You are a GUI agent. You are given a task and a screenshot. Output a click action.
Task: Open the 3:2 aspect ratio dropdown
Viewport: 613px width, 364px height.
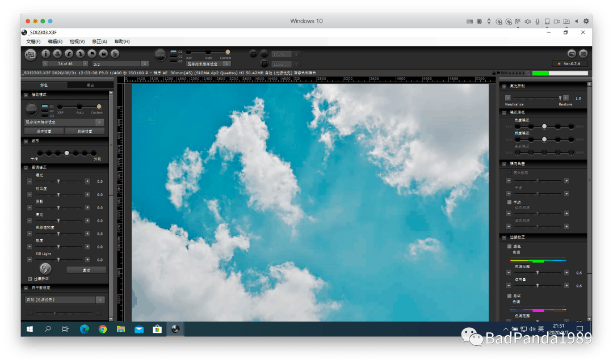click(120, 64)
